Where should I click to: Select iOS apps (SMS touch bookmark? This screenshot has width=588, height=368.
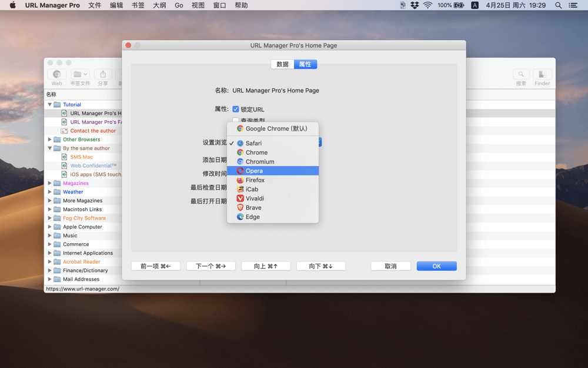pos(96,174)
